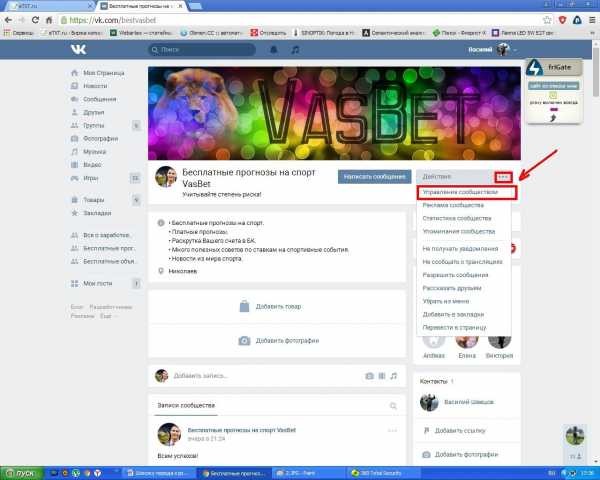Click the VasBet cover banner image
Viewport: 600px width, 480px height.
334,113
